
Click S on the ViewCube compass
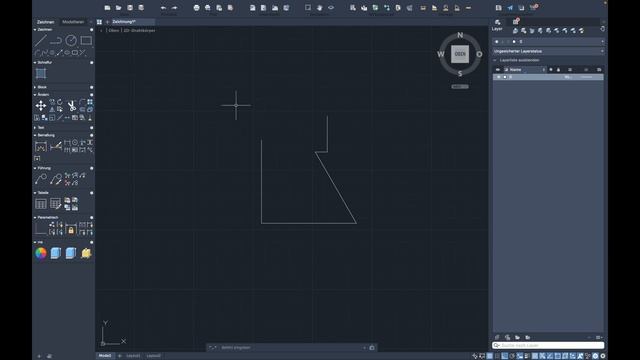click(x=460, y=73)
